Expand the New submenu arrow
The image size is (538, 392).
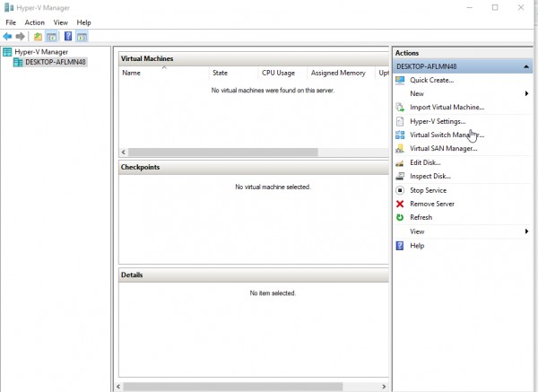pos(526,93)
